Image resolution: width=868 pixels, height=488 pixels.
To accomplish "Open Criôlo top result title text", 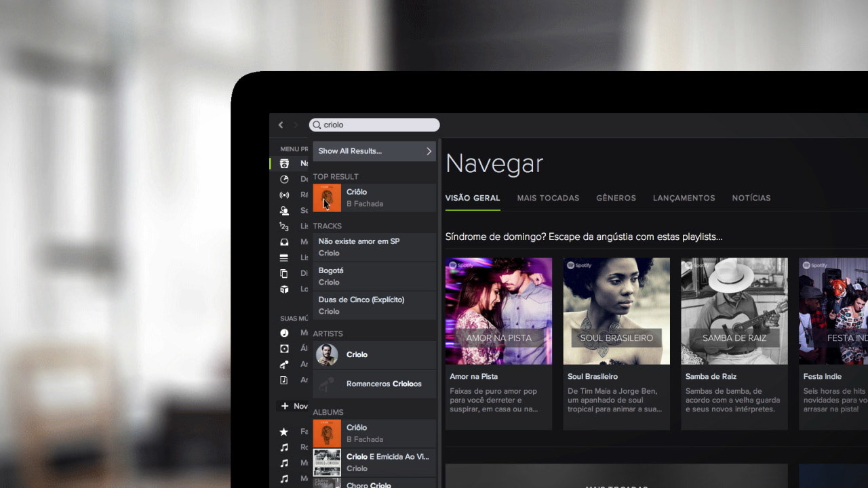I will 357,192.
